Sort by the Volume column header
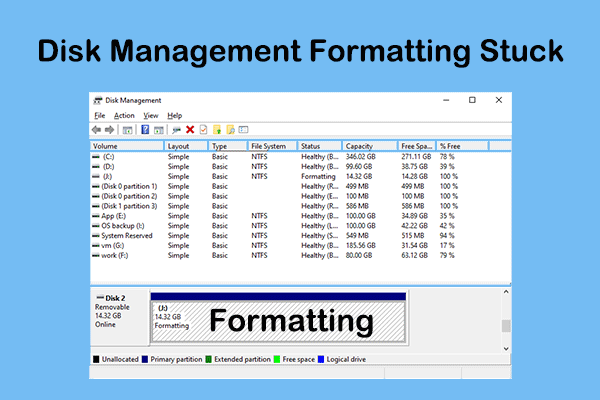The image size is (600, 400). pyautogui.click(x=127, y=146)
